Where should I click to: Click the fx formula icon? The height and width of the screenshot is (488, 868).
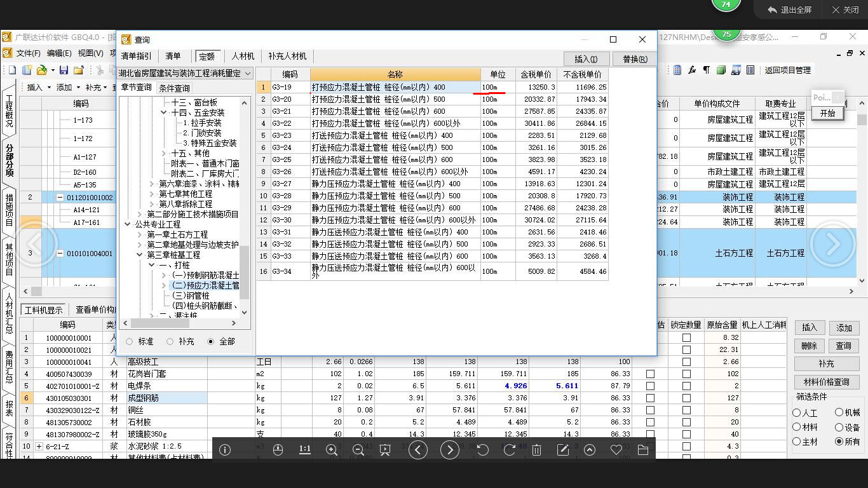[692, 70]
